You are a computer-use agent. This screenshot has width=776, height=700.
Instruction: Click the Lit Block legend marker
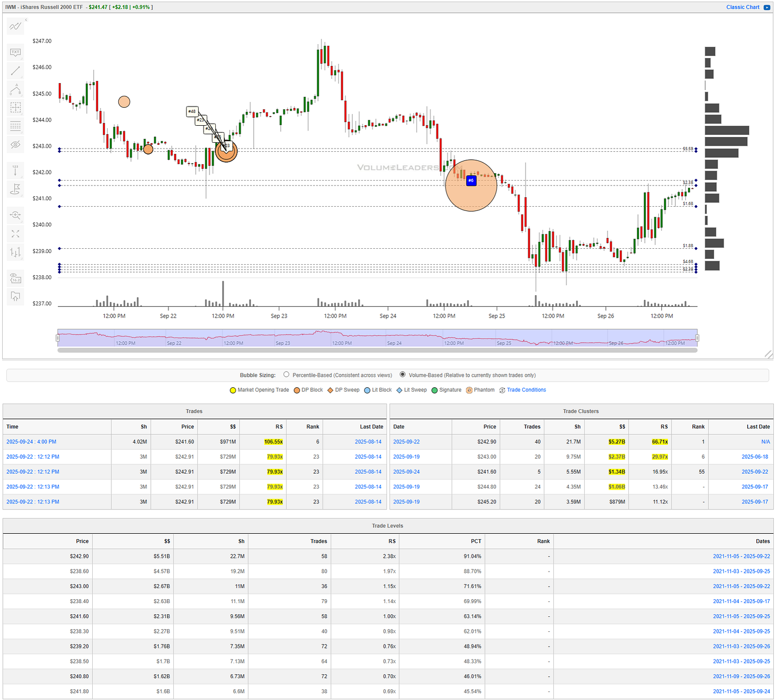(x=367, y=390)
